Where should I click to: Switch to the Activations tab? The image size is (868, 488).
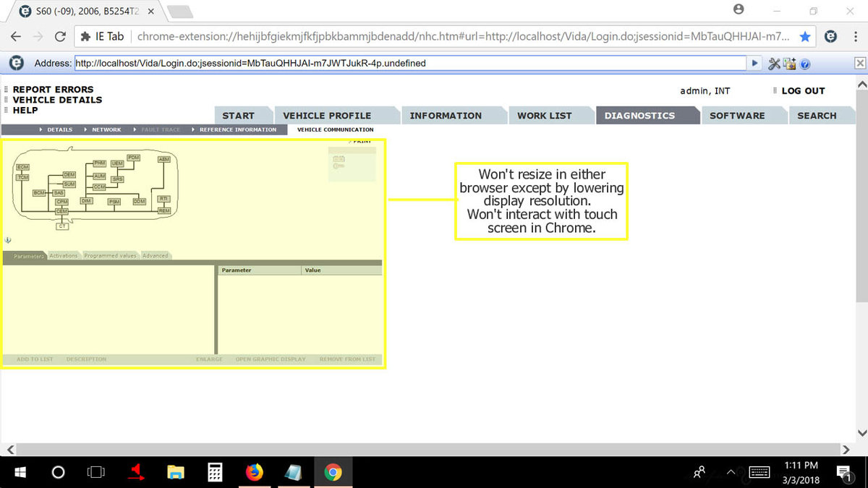click(64, 256)
